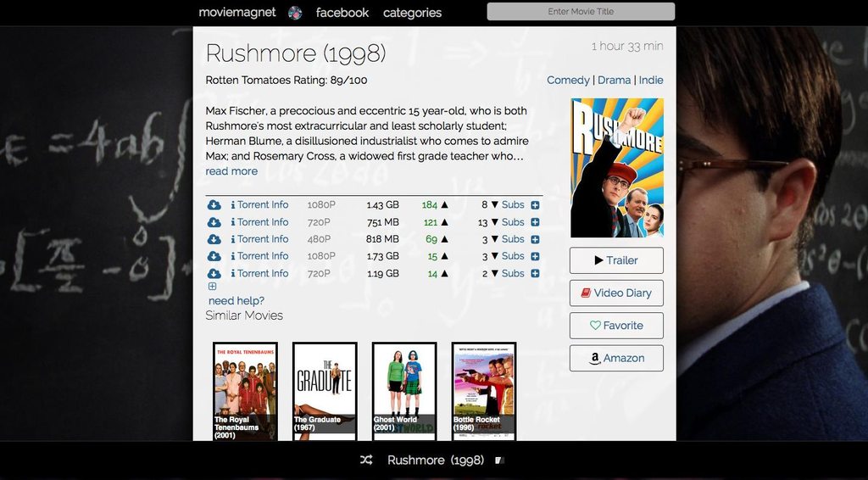Viewport: 868px width, 480px height.
Task: Click the Similar Movies heading
Action: pos(244,315)
